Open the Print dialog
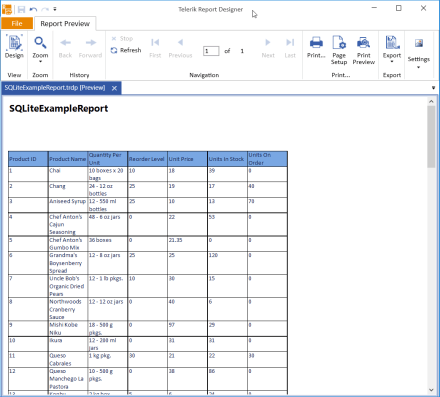This screenshot has height=397, width=440. tap(316, 47)
